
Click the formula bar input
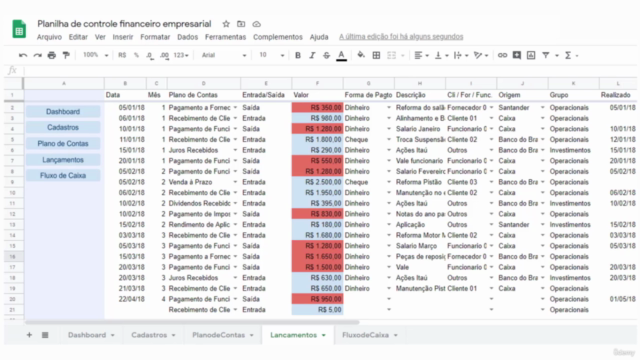pyautogui.click(x=330, y=71)
